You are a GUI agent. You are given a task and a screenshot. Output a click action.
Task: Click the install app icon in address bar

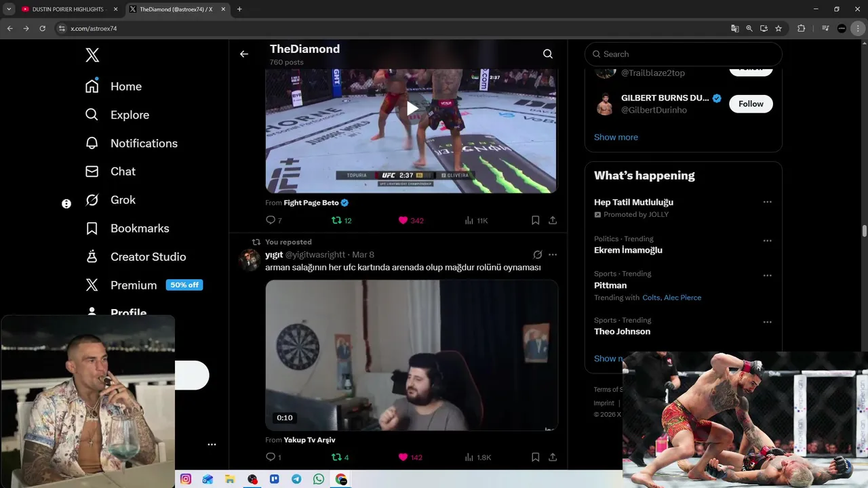[764, 28]
